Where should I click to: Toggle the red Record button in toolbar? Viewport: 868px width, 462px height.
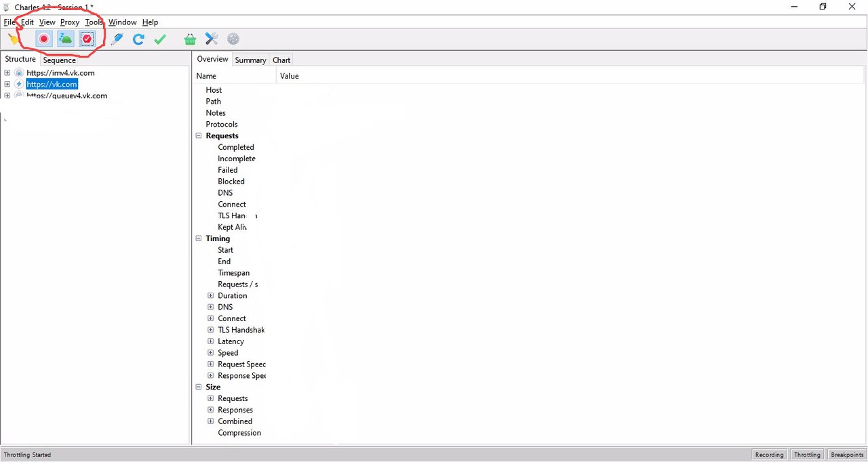pyautogui.click(x=44, y=39)
